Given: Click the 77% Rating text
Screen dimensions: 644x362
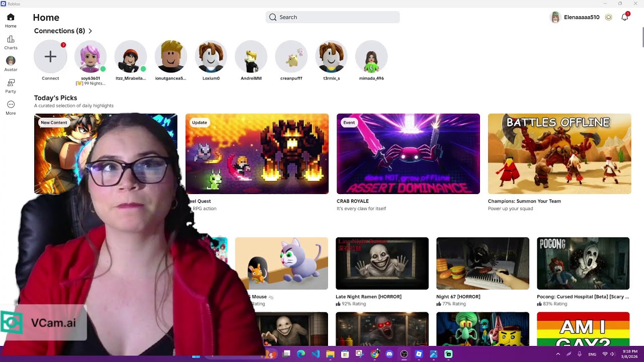Looking at the screenshot, I should 455,304.
